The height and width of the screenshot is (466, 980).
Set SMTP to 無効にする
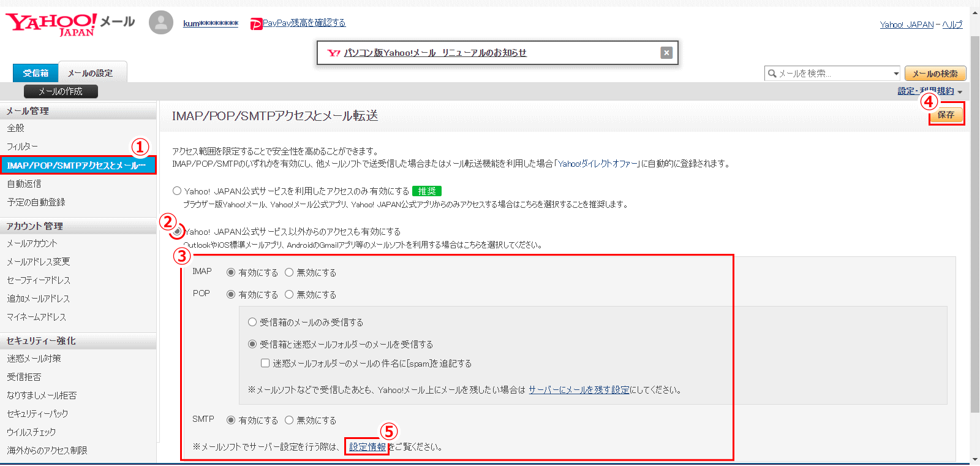[x=289, y=420]
